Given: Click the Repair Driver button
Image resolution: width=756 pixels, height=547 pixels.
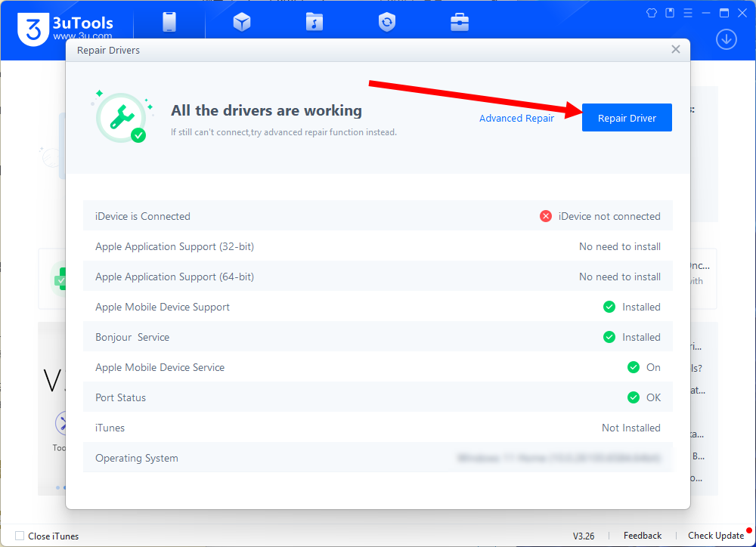Looking at the screenshot, I should [x=627, y=118].
